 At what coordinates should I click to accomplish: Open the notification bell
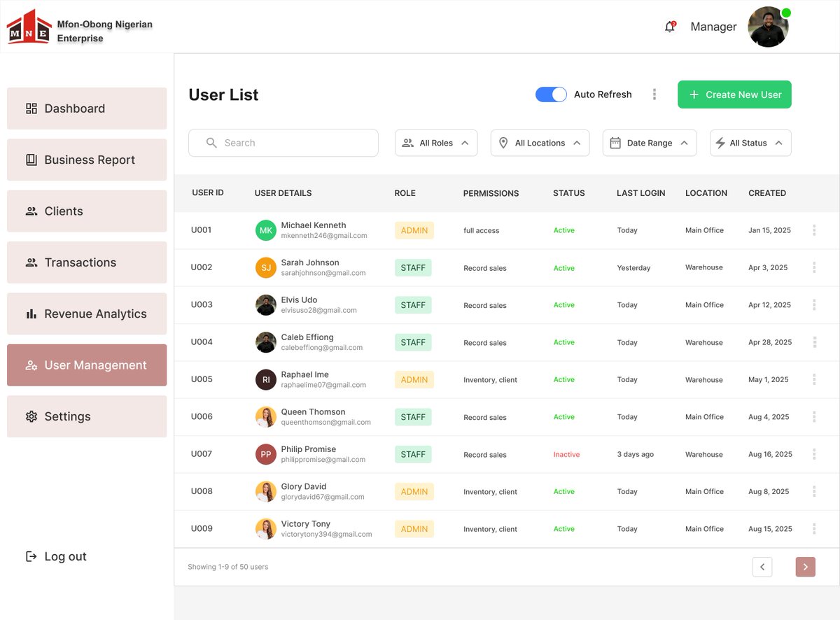(x=670, y=27)
